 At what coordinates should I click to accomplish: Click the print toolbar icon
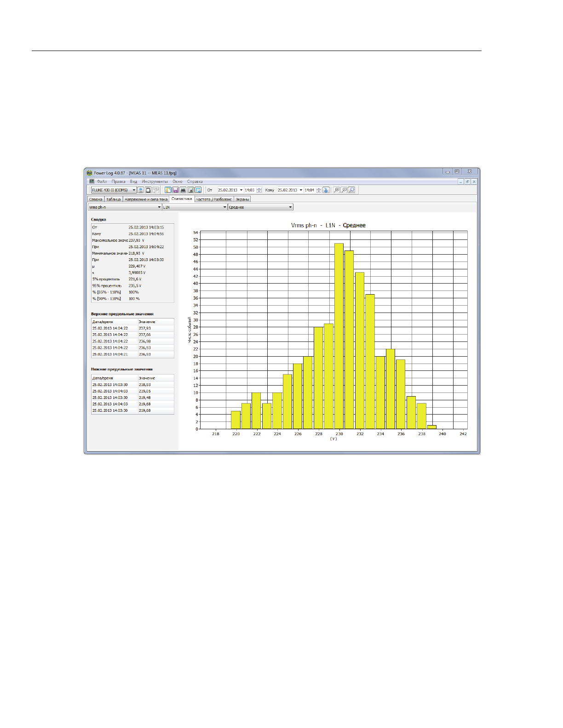(x=183, y=190)
